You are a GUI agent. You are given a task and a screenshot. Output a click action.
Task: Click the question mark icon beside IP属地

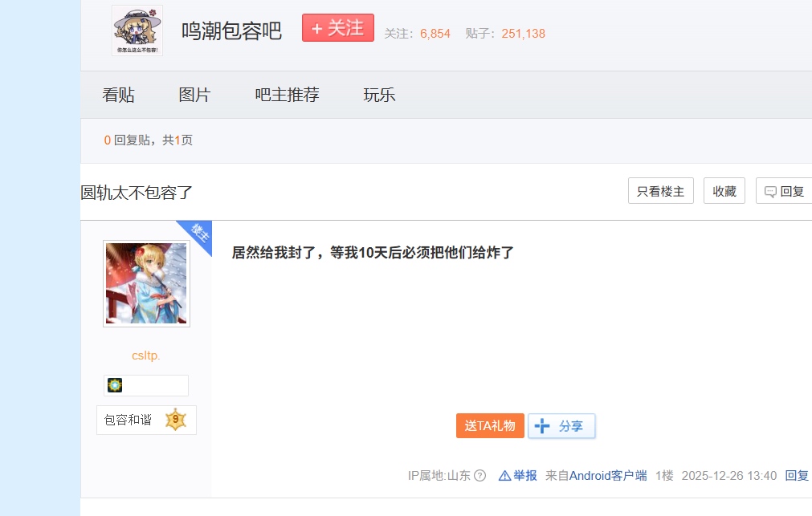pyautogui.click(x=480, y=476)
